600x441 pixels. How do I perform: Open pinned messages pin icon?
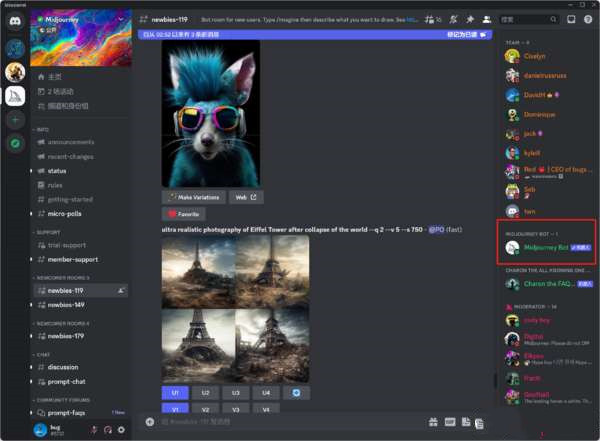click(x=470, y=19)
